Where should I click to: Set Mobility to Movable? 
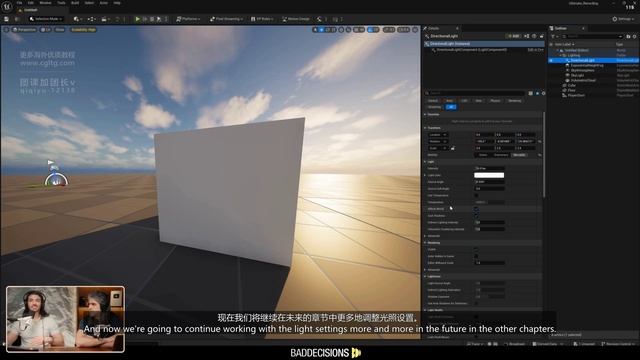[519, 155]
